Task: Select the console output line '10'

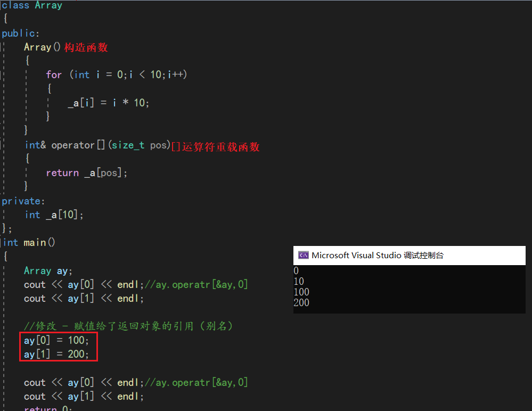Action: pyautogui.click(x=299, y=281)
